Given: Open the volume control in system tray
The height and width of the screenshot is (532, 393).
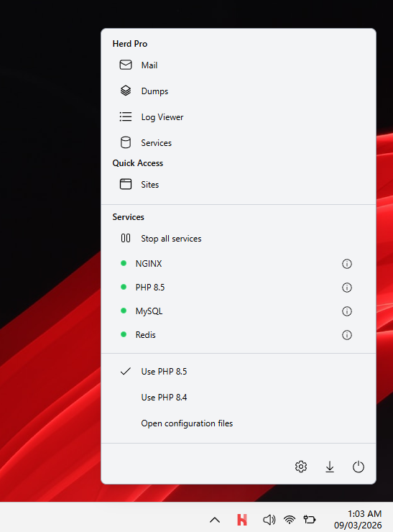Looking at the screenshot, I should (269, 520).
